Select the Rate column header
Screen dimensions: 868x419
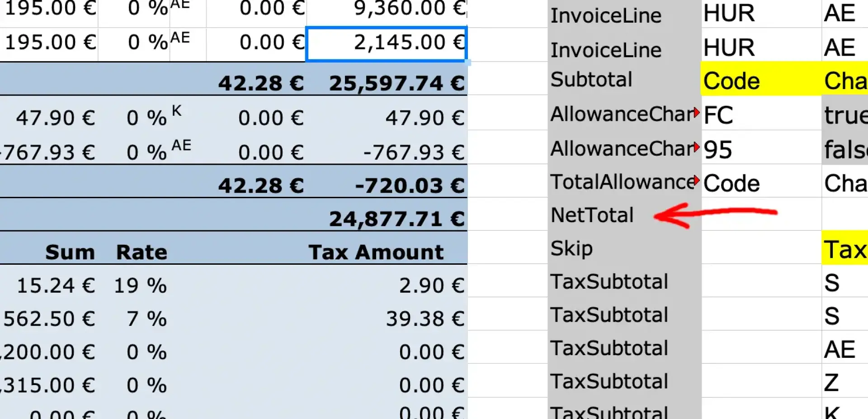click(x=142, y=252)
